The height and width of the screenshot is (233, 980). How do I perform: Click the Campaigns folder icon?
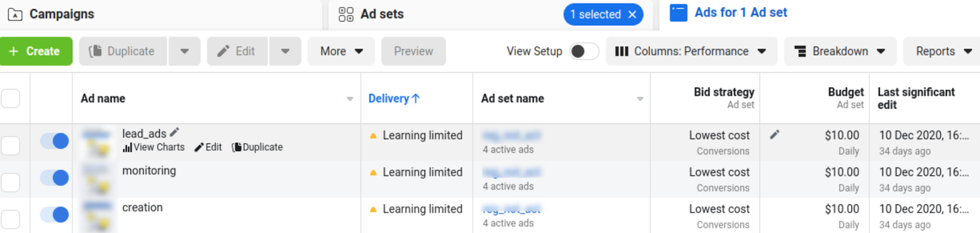(x=15, y=14)
